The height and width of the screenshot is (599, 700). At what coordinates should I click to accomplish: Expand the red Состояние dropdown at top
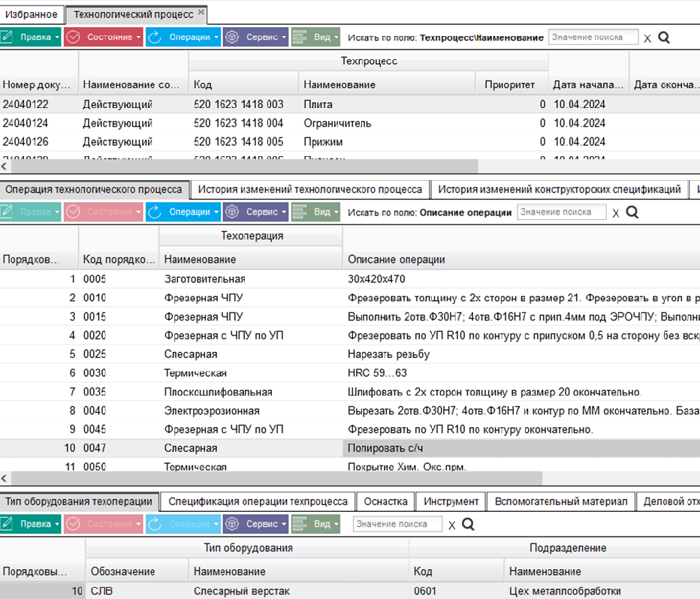click(x=103, y=37)
